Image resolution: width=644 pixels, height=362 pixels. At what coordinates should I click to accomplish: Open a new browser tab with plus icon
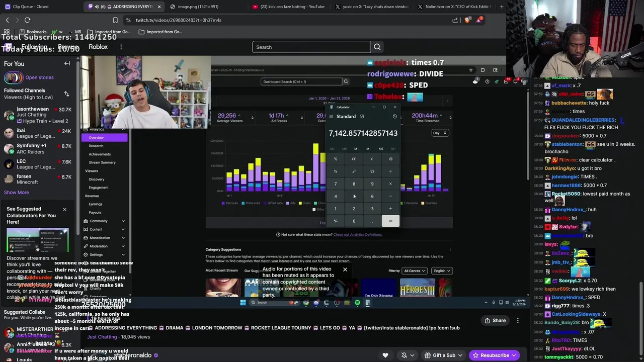coord(501,7)
